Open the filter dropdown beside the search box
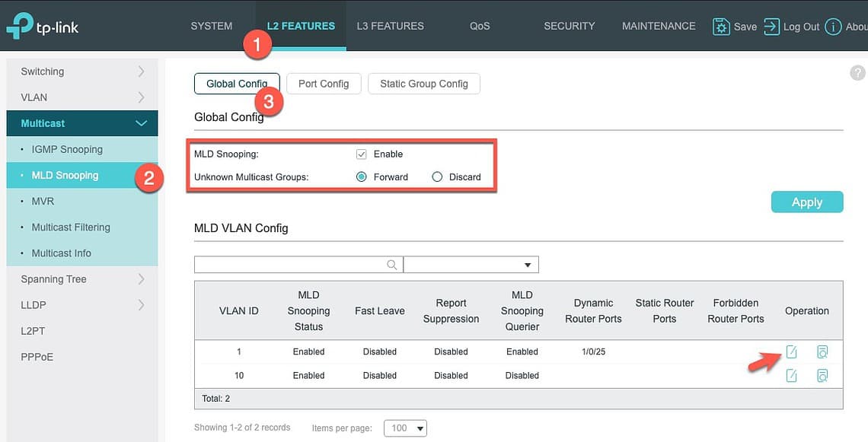This screenshot has width=868, height=442. [527, 264]
